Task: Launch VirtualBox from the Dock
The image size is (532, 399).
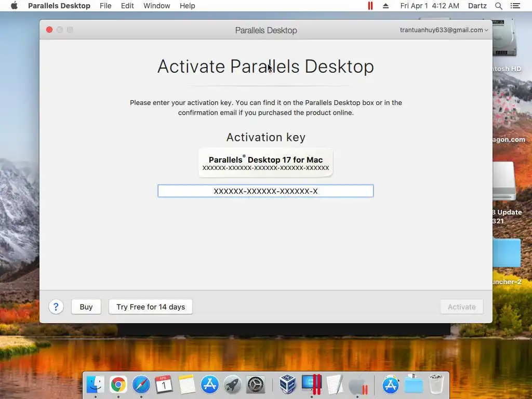Action: [288, 384]
